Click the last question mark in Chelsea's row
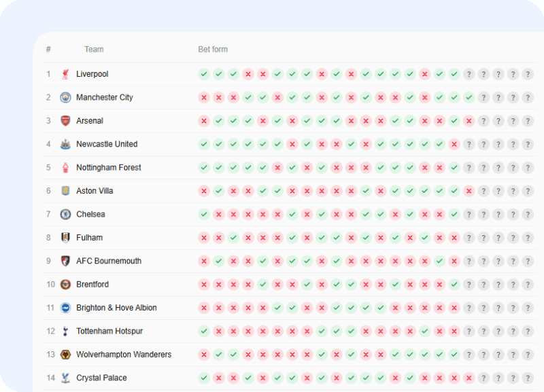The image size is (544, 392). (528, 215)
